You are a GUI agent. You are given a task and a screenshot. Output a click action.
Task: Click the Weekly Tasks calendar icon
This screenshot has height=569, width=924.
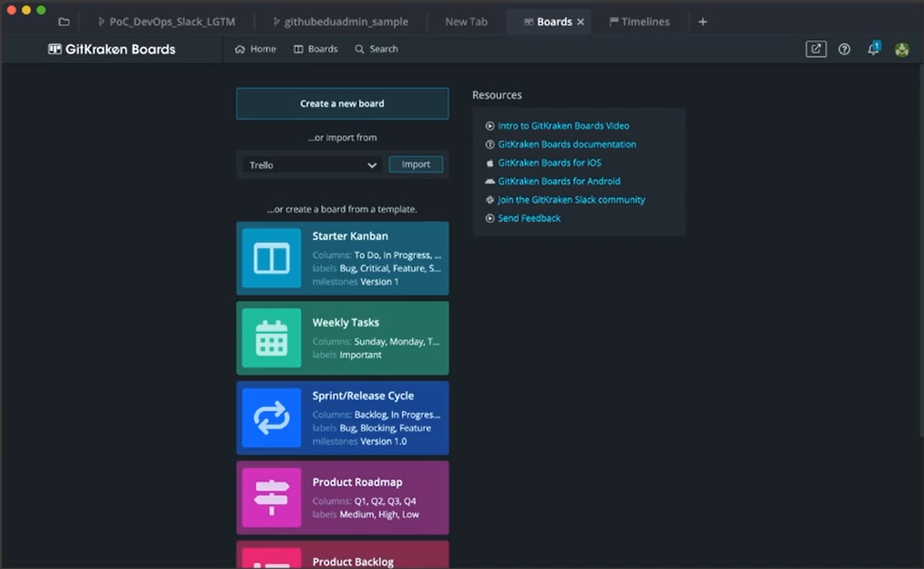coord(271,338)
